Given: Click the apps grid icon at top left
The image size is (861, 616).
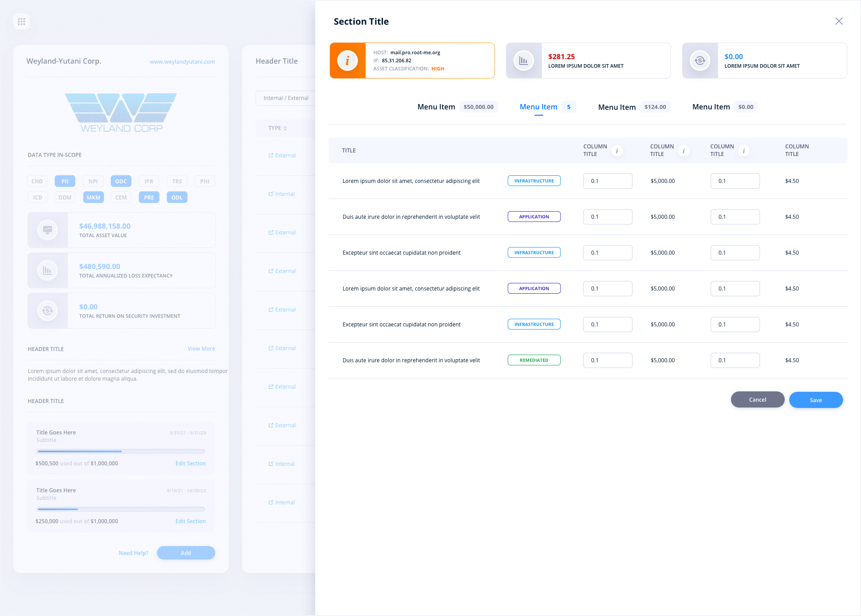Looking at the screenshot, I should tap(22, 22).
